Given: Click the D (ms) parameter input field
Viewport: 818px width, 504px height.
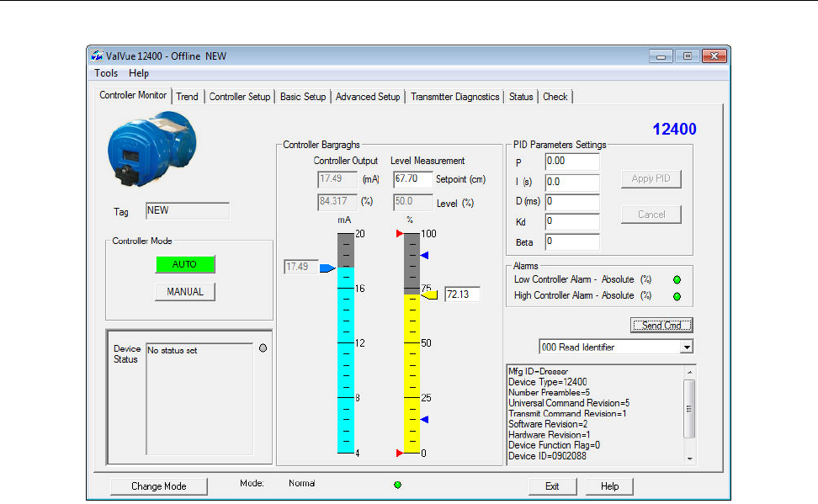Looking at the screenshot, I should coord(572,202).
